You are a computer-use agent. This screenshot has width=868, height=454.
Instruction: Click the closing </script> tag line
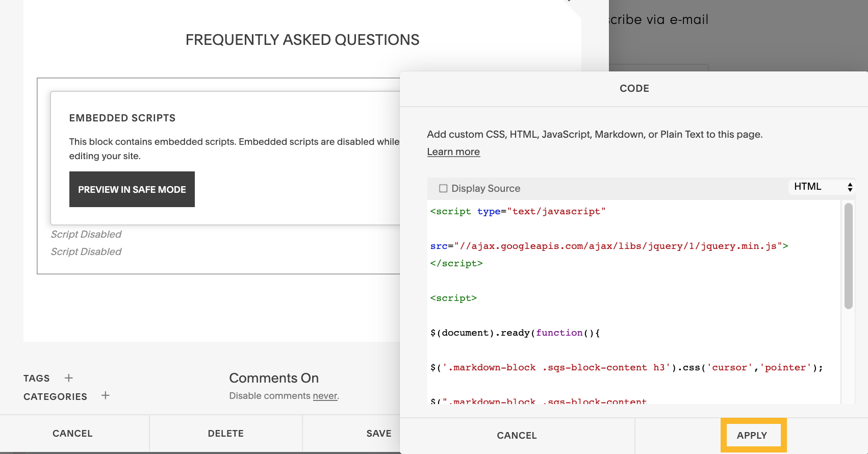tap(456, 263)
